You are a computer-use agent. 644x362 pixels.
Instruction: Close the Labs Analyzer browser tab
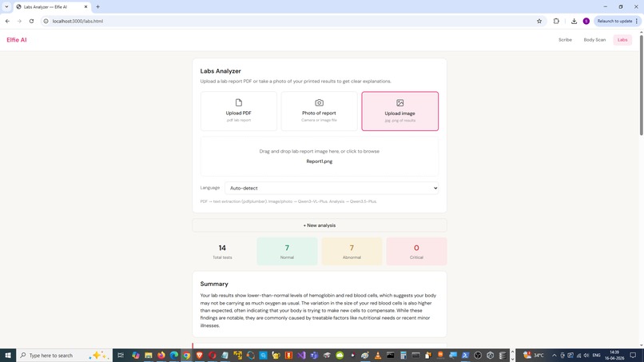[x=85, y=6]
